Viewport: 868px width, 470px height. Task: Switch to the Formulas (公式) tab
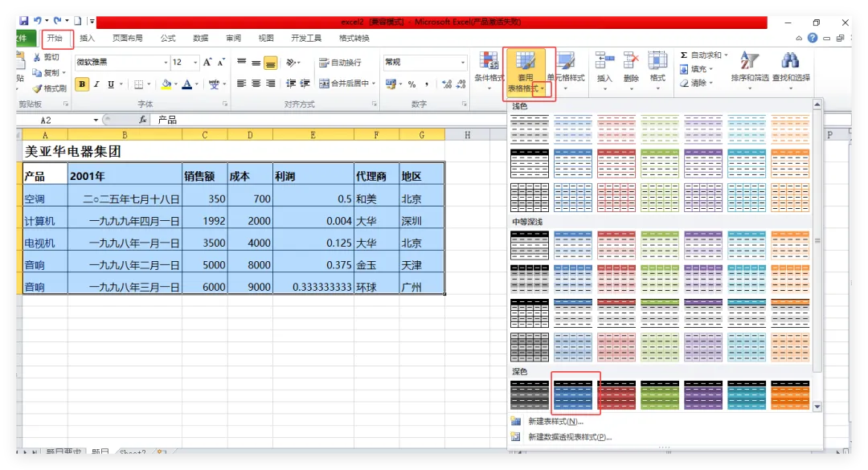pyautogui.click(x=168, y=39)
